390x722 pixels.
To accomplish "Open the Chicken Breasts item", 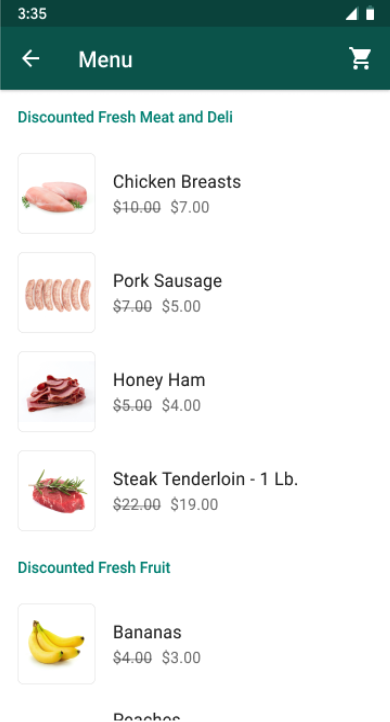I will pos(195,193).
